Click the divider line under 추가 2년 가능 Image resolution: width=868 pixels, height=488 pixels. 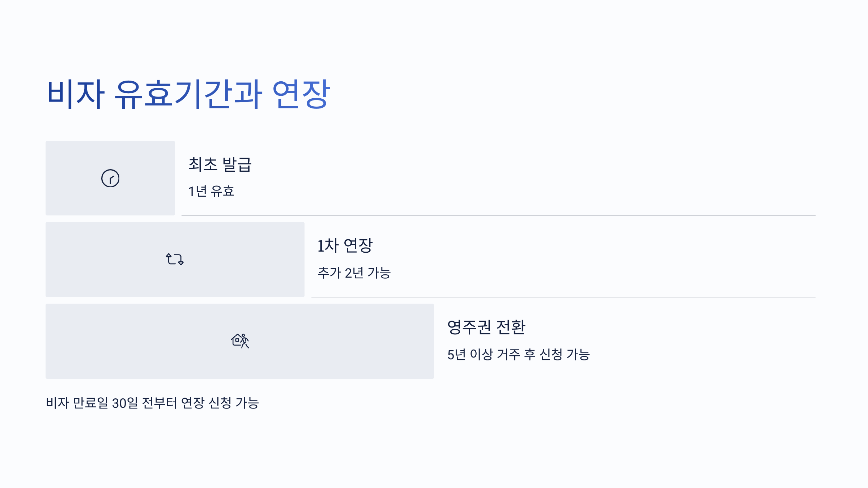563,297
